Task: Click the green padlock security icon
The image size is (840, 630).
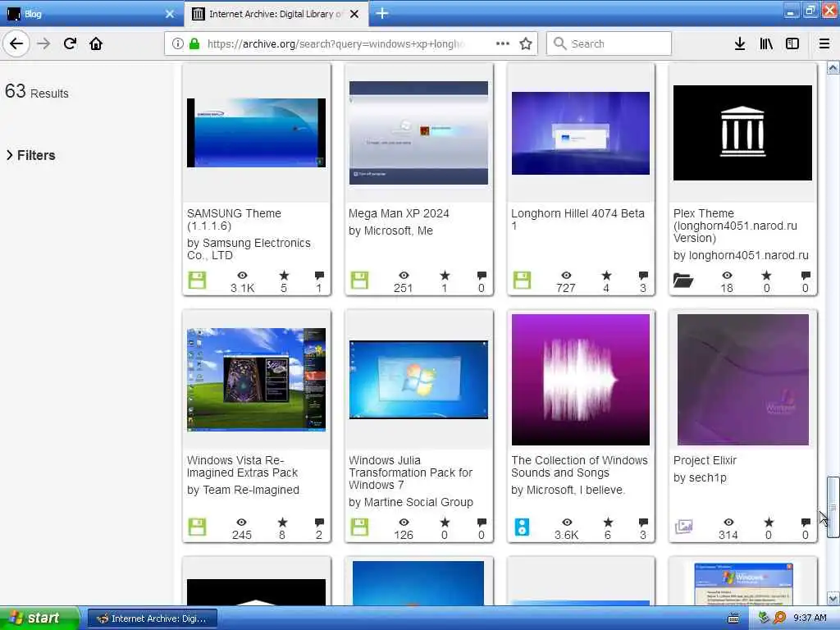Action: pos(194,43)
